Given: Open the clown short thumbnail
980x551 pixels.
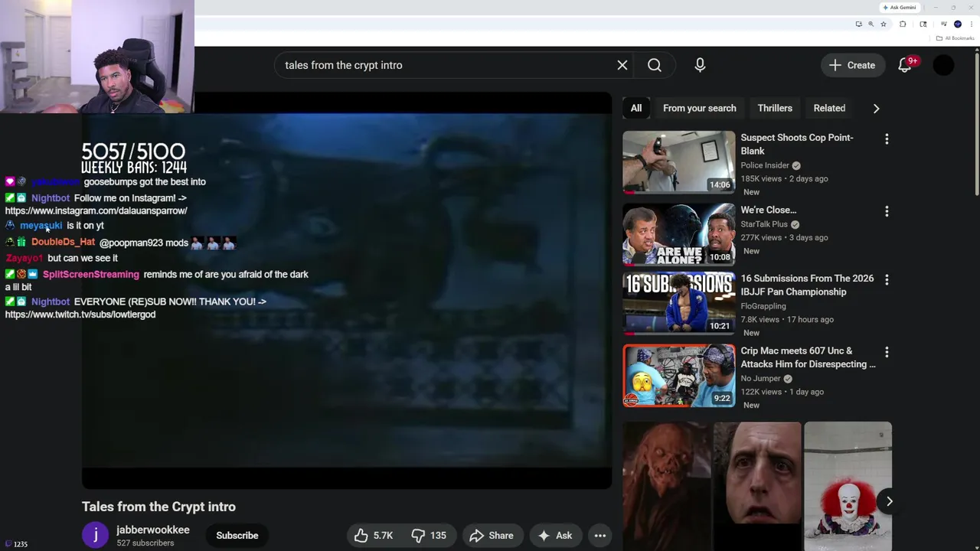Looking at the screenshot, I should click(848, 486).
